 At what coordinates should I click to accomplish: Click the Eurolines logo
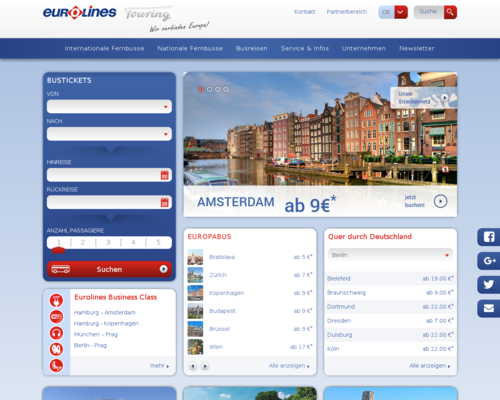79,12
